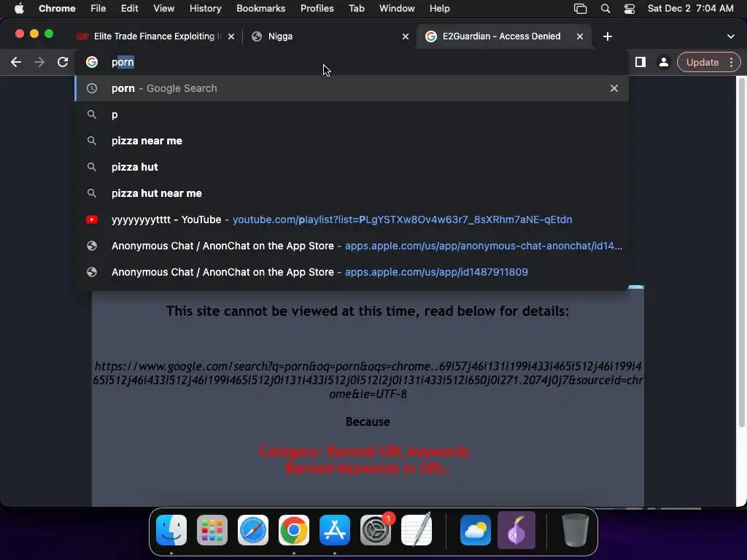
Task: Open the profile avatar menu
Action: click(663, 62)
